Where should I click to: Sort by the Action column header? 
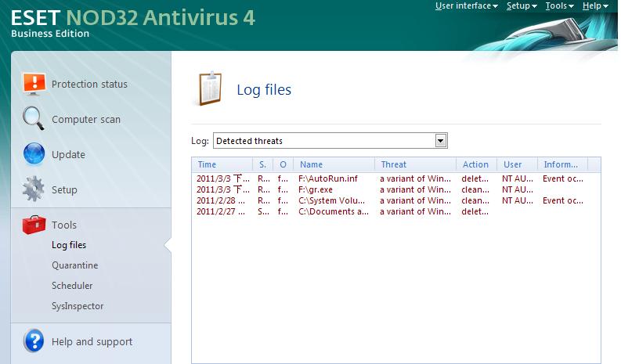click(x=476, y=164)
